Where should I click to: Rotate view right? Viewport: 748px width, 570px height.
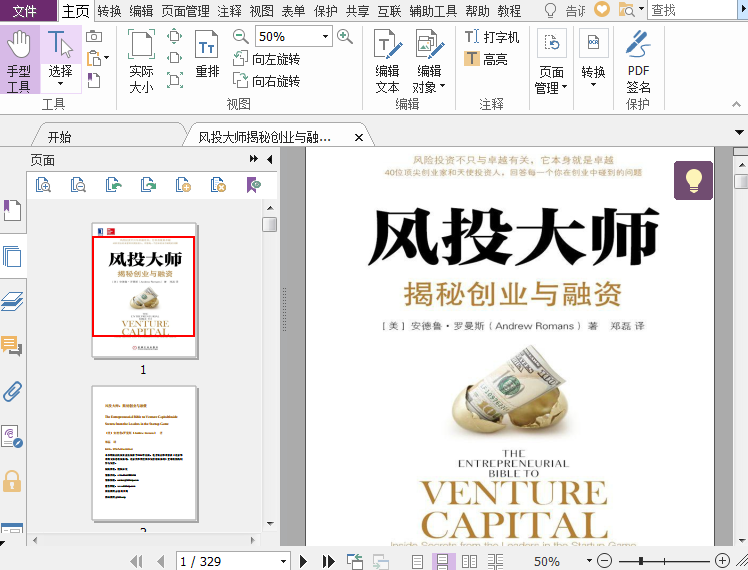[x=267, y=81]
